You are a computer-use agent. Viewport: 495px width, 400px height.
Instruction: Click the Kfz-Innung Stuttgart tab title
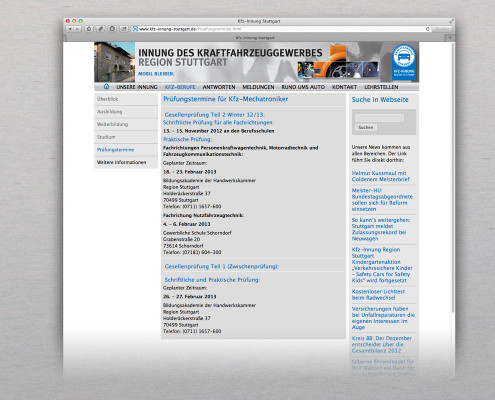(255, 38)
